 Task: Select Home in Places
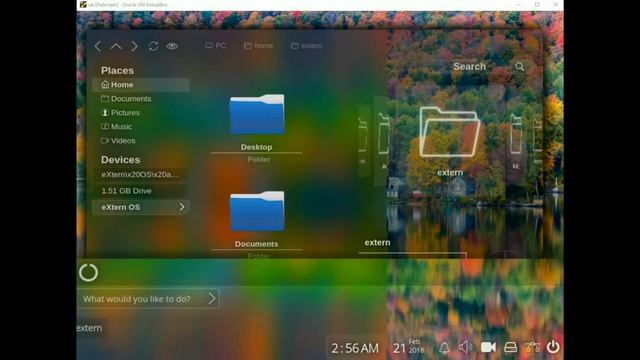pyautogui.click(x=141, y=84)
